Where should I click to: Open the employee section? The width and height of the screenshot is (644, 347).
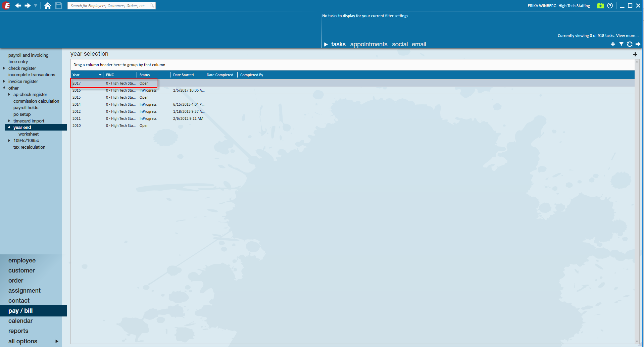click(22, 260)
